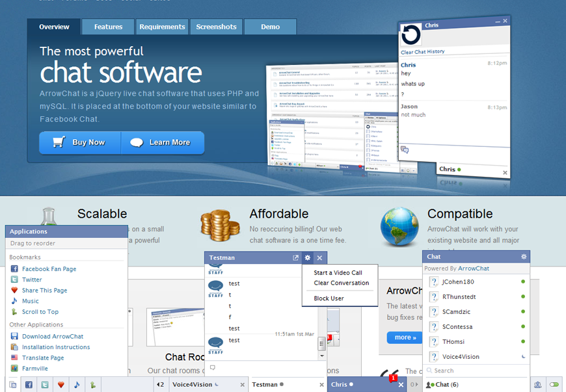The height and width of the screenshot is (392, 566).
Task: Click the Applications panel header
Action: 66,231
